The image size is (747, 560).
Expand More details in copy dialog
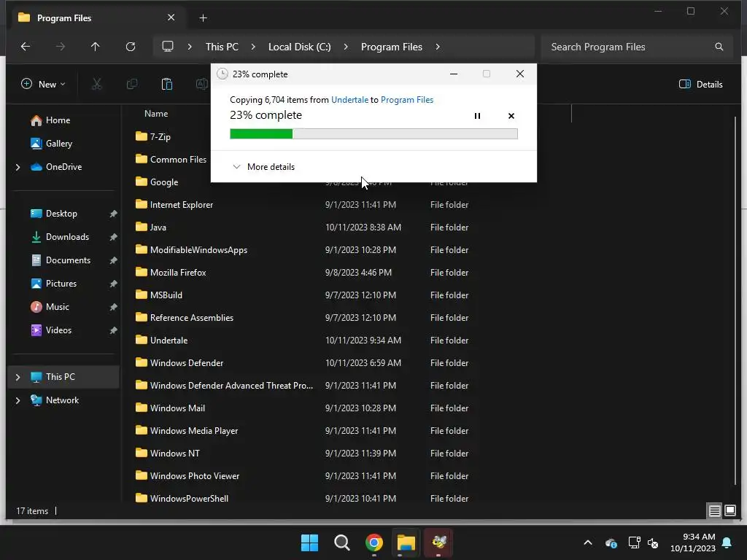click(263, 167)
